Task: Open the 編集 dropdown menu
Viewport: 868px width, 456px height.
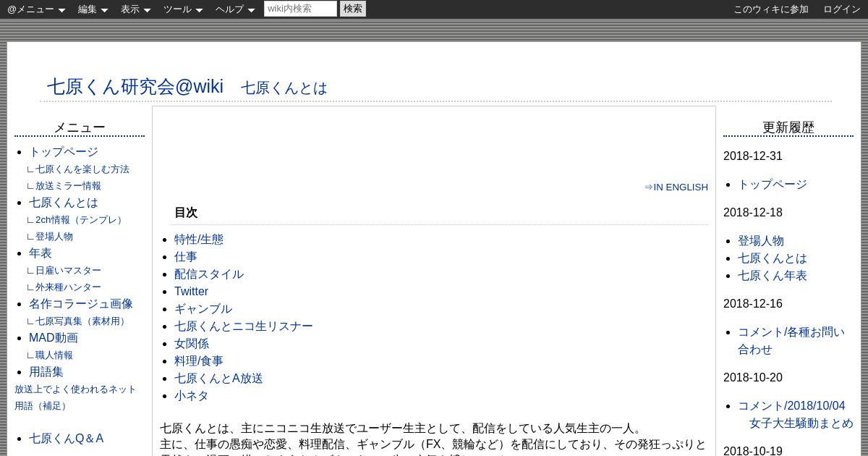Action: click(93, 9)
